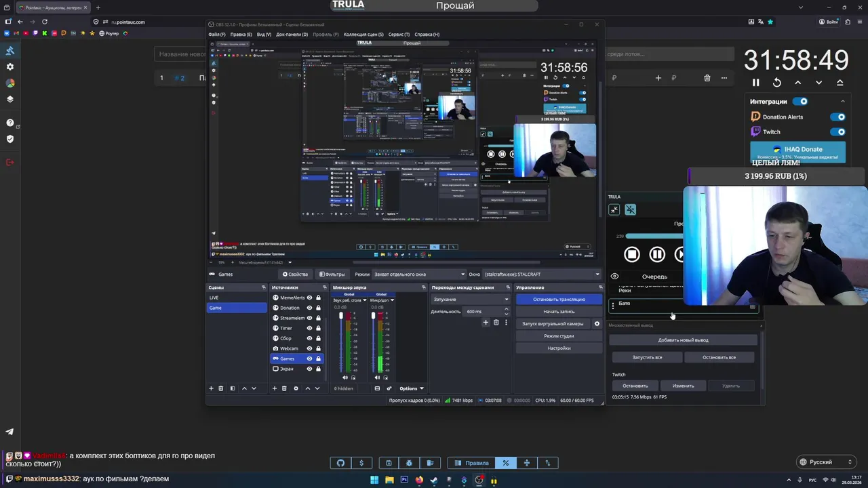The height and width of the screenshot is (488, 868).
Task: Open the Коллекция сцен menu in OBS
Action: click(x=363, y=34)
